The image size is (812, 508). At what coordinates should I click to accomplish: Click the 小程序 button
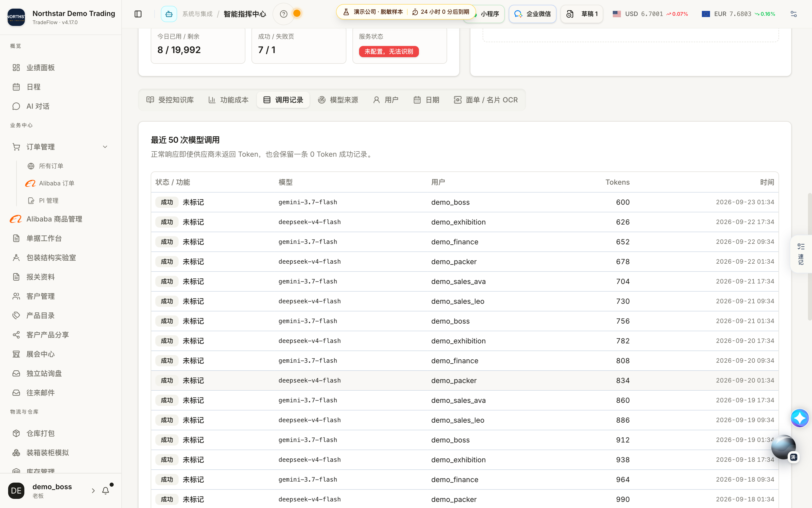click(x=489, y=14)
